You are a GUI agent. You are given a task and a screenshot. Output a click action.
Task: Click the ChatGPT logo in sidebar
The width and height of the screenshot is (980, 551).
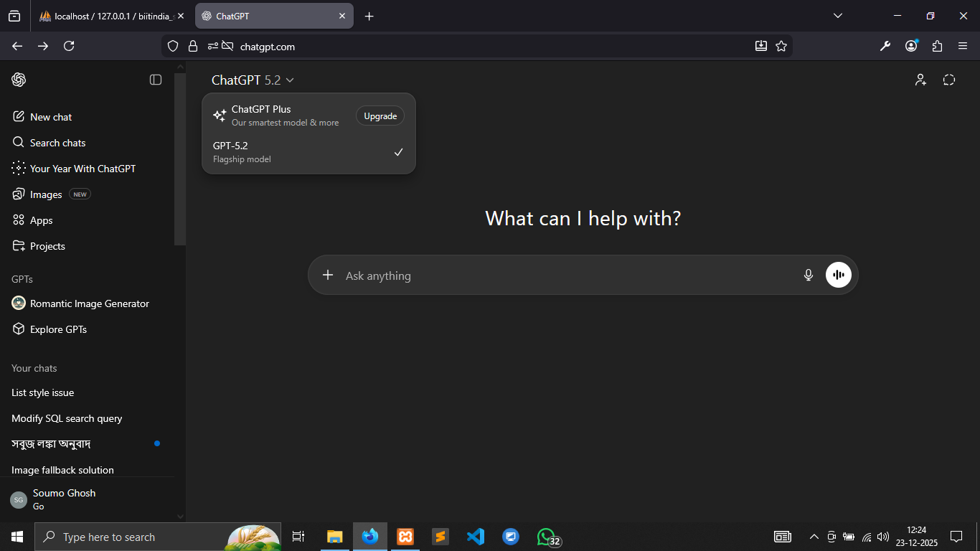tap(19, 80)
